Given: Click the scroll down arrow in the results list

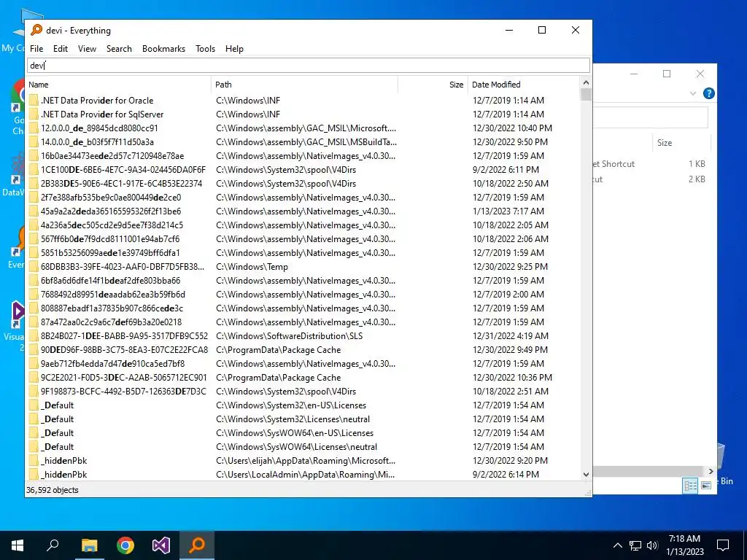Looking at the screenshot, I should (x=586, y=474).
